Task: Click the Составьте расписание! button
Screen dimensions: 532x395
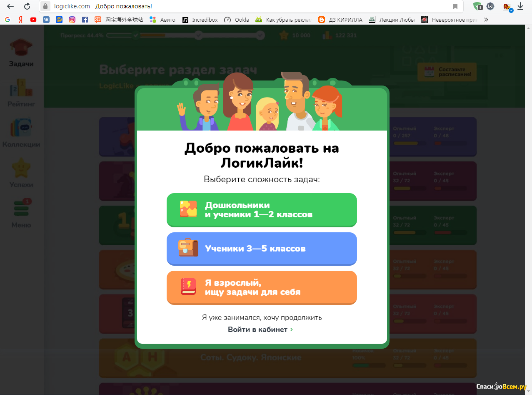Action: coord(447,72)
